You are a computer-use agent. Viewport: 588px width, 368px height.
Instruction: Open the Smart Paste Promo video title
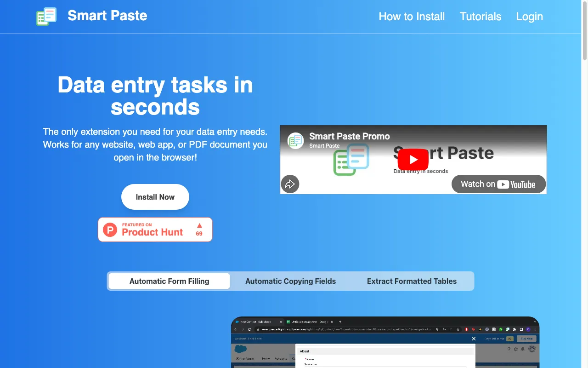click(350, 136)
